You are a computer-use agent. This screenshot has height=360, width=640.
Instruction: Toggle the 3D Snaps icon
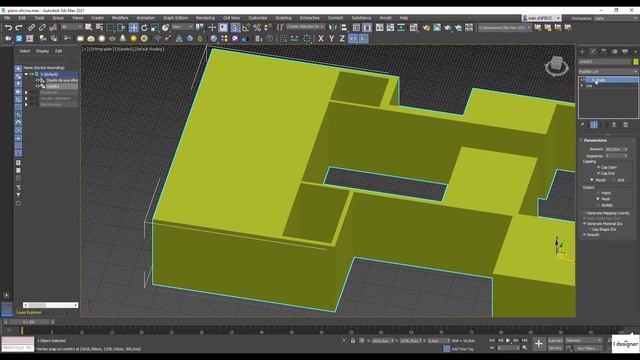[x=235, y=28]
